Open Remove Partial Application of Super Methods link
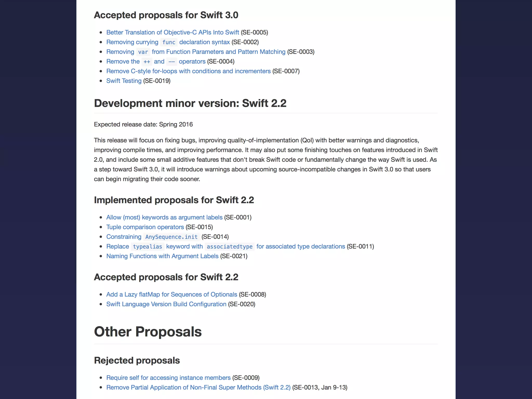Viewport: 532px width, 399px height. pyautogui.click(x=198, y=387)
